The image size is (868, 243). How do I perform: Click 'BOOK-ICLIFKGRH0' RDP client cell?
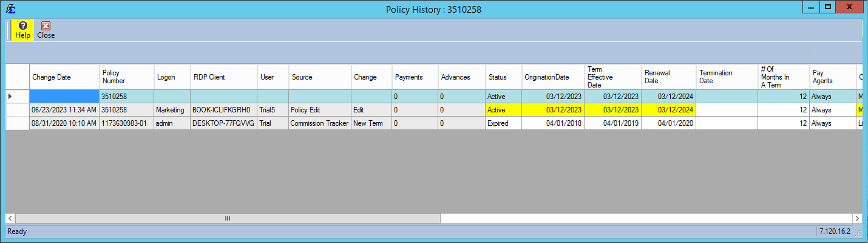point(224,110)
